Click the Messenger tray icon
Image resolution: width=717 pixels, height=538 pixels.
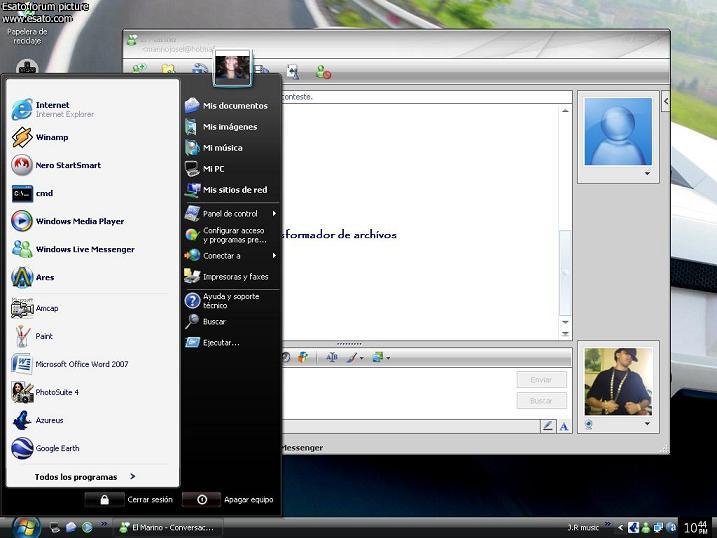tap(646, 527)
